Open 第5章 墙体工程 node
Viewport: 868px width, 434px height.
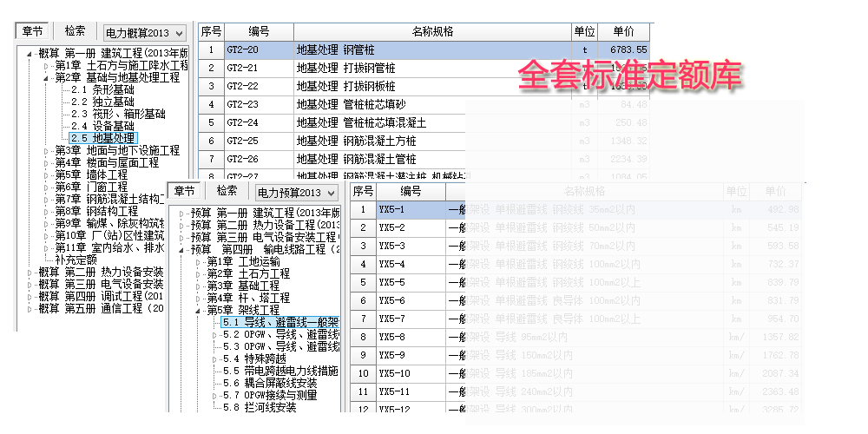click(x=91, y=175)
